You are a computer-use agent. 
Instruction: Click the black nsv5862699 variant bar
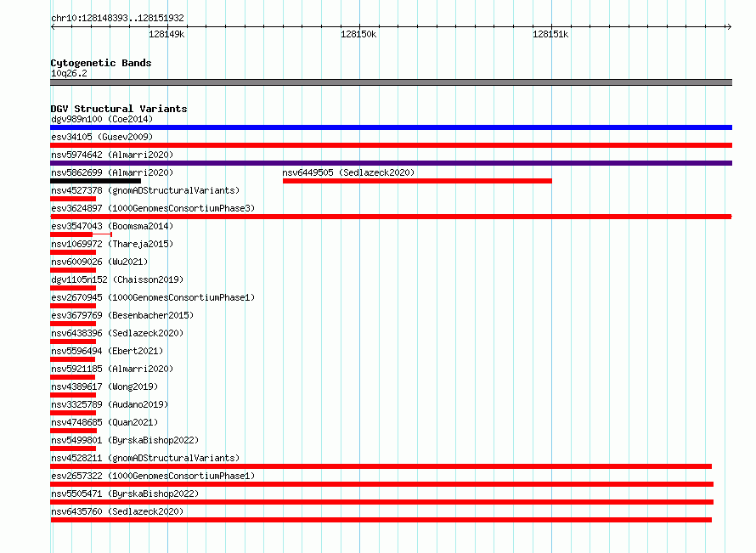tap(95, 181)
